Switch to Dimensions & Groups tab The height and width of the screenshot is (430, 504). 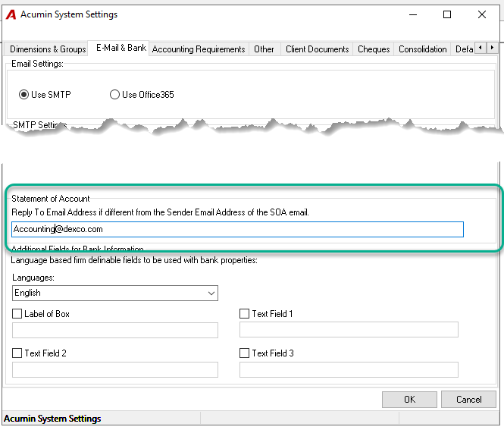pos(48,49)
